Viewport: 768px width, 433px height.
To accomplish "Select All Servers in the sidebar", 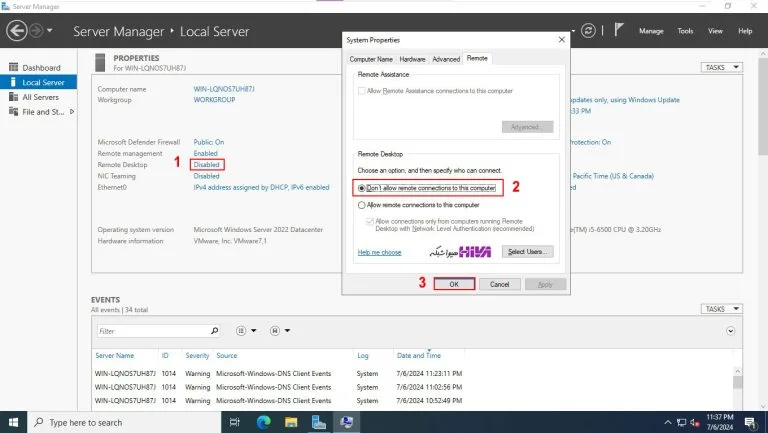I will [x=38, y=97].
